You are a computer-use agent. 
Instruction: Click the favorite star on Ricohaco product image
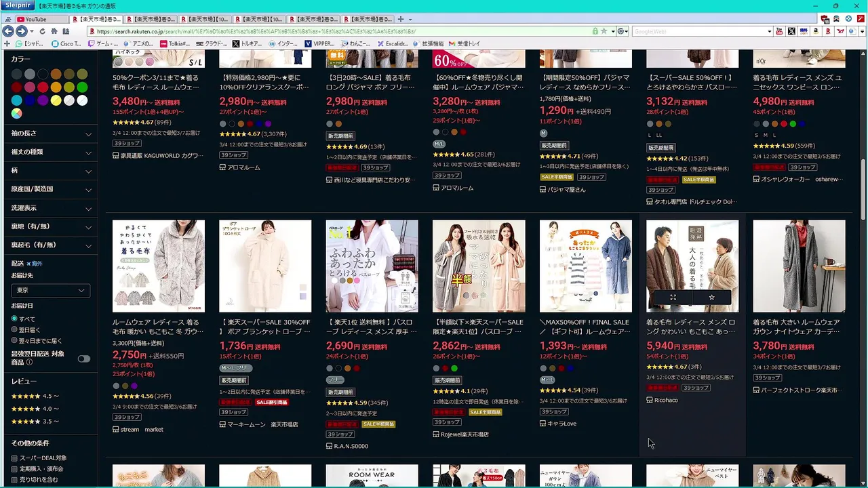pos(711,297)
